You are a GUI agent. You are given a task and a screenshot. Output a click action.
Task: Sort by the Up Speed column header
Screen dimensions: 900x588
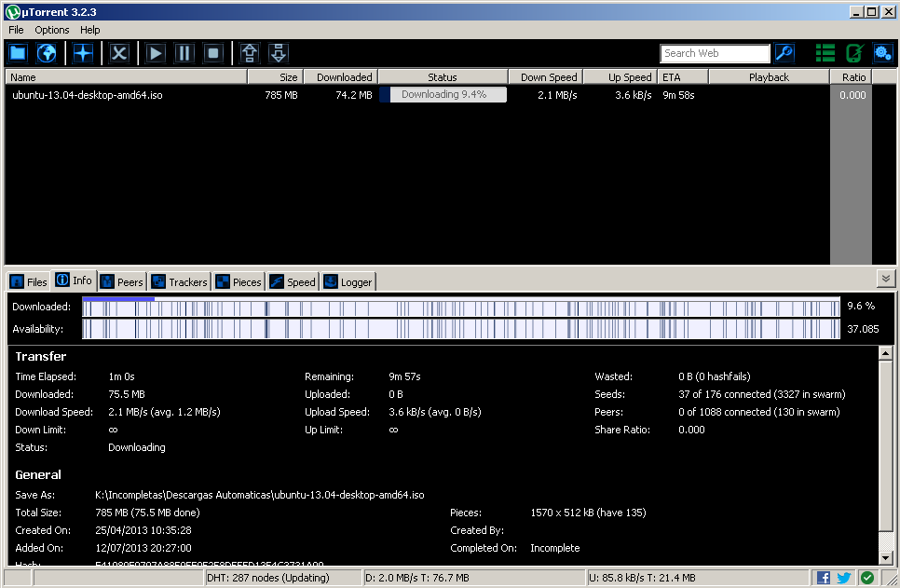620,77
